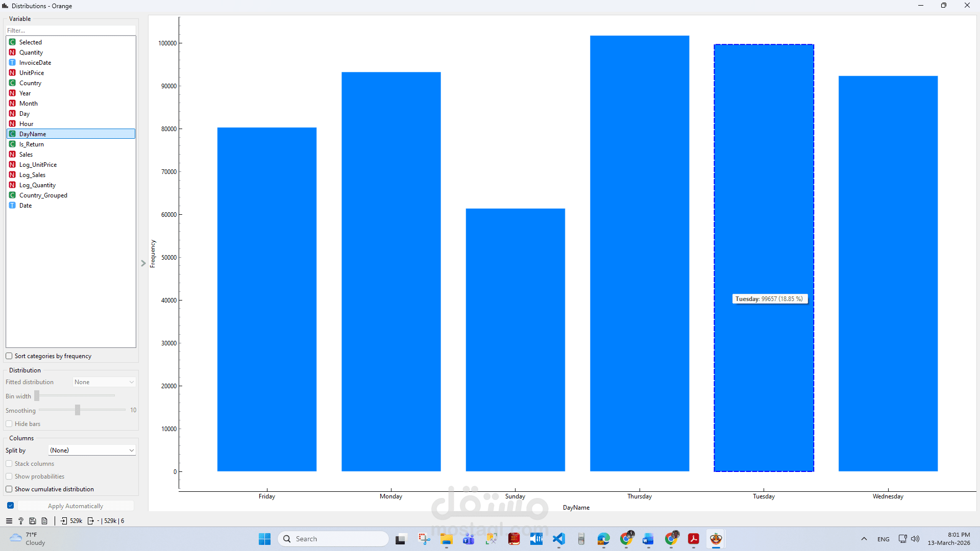Open the hamburger menu in status bar
Viewport: 980px width, 551px height.
9,521
